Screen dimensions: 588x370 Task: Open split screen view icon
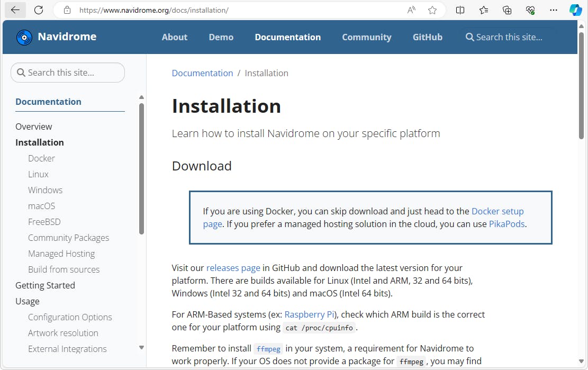tap(460, 10)
